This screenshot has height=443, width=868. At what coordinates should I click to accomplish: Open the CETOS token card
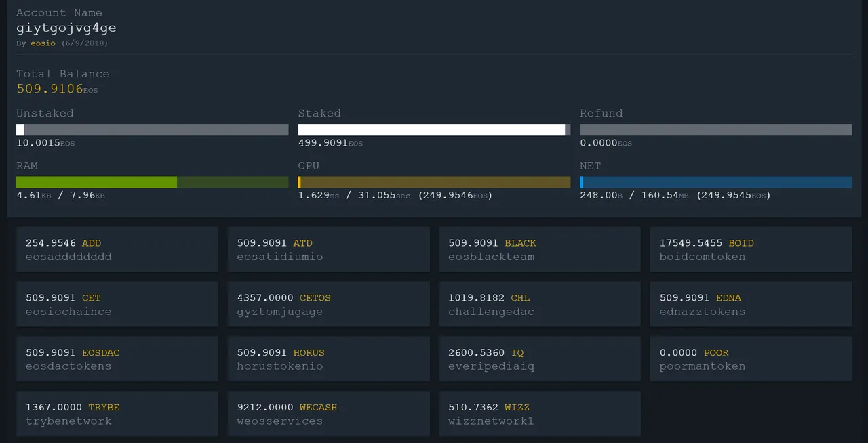[328, 304]
